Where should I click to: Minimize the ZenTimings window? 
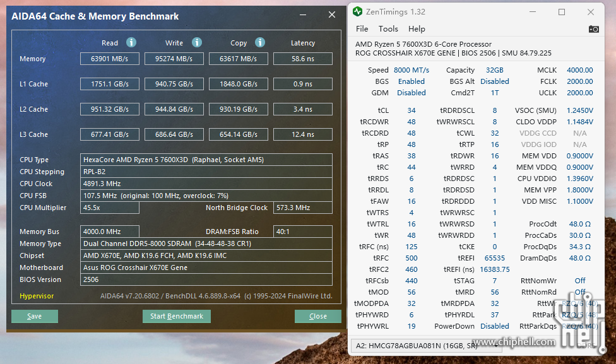coord(532,12)
